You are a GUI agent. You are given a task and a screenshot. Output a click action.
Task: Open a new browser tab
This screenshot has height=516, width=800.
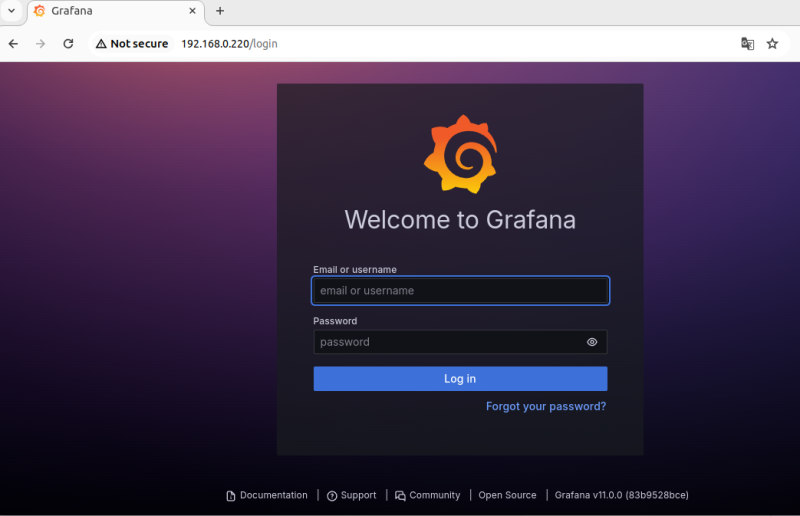[x=220, y=11]
